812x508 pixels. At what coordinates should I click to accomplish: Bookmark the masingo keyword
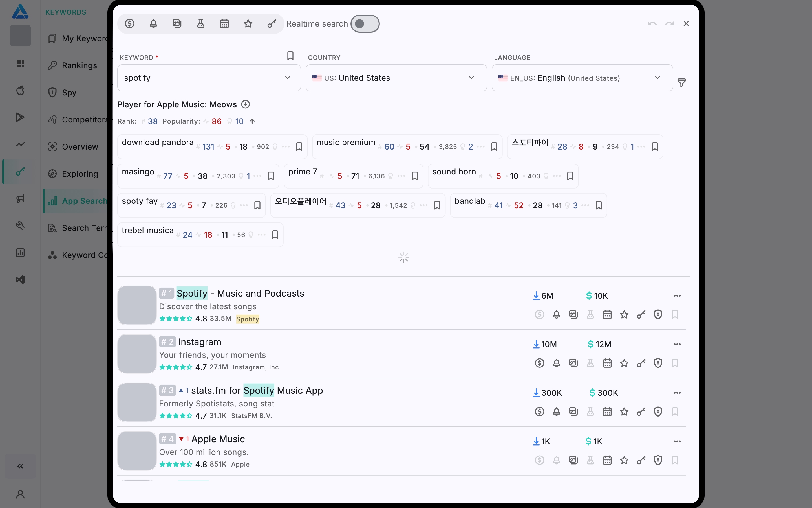(271, 176)
